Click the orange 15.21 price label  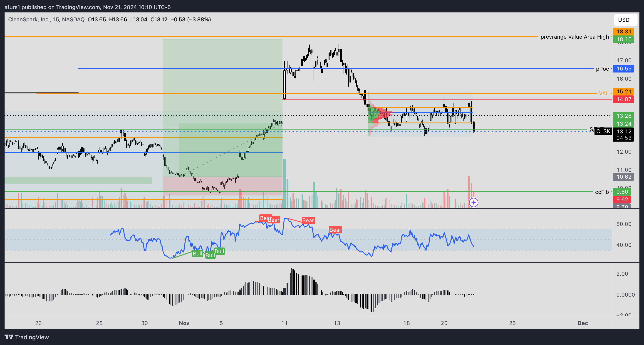(623, 92)
